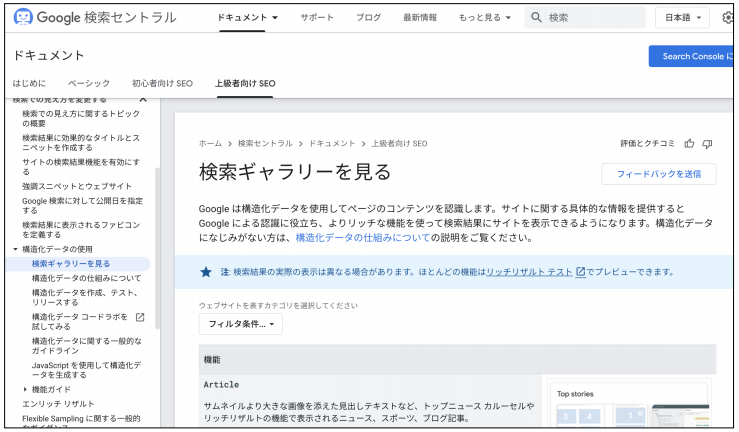Select the 上級者向け SEO tab
This screenshot has height=432, width=739.
[x=245, y=83]
